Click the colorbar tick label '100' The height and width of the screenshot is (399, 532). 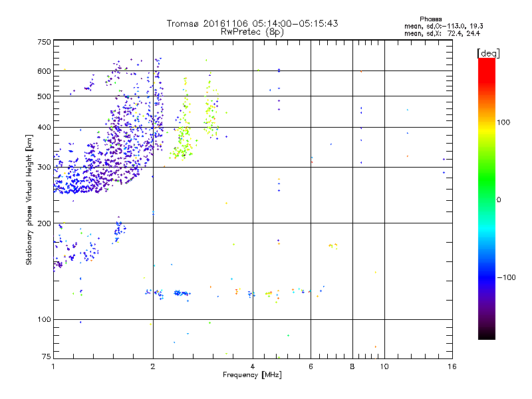(x=503, y=122)
